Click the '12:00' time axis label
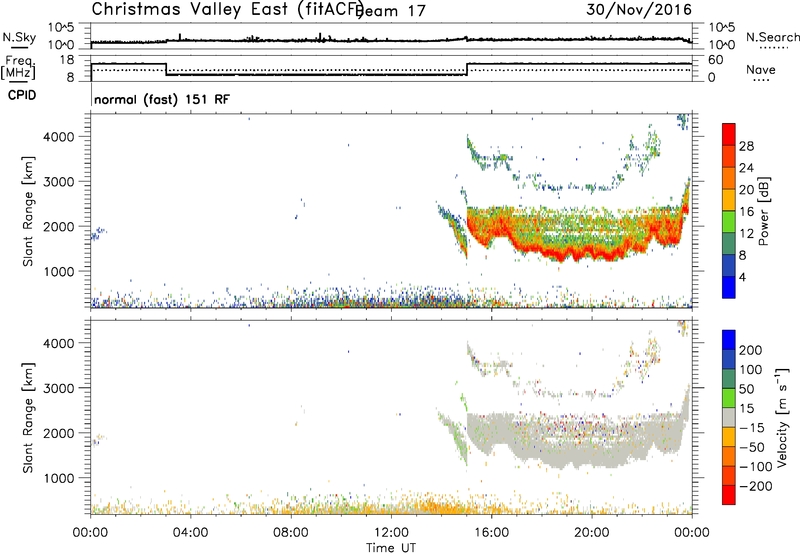 click(391, 533)
